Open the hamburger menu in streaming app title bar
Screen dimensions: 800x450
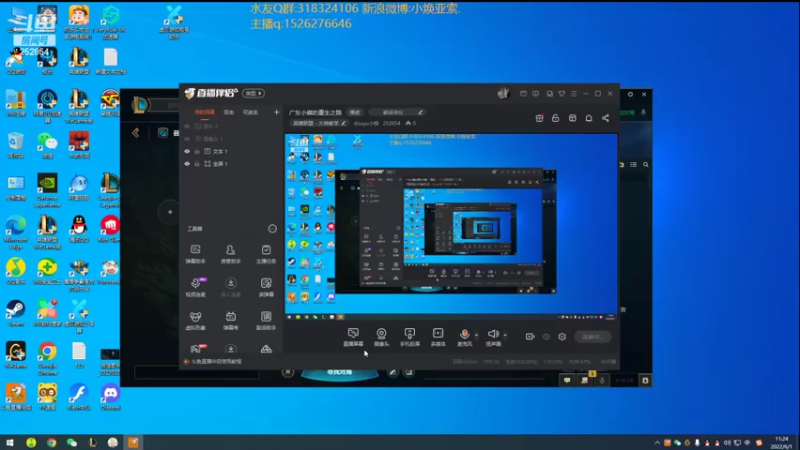(x=574, y=94)
